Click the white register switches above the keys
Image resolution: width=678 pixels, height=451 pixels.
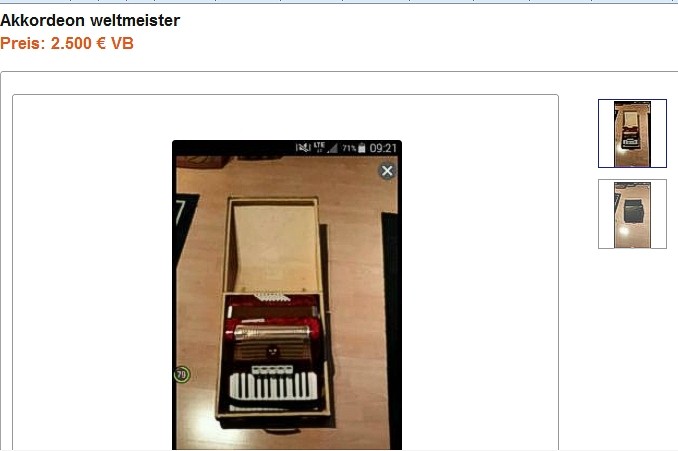tap(272, 370)
